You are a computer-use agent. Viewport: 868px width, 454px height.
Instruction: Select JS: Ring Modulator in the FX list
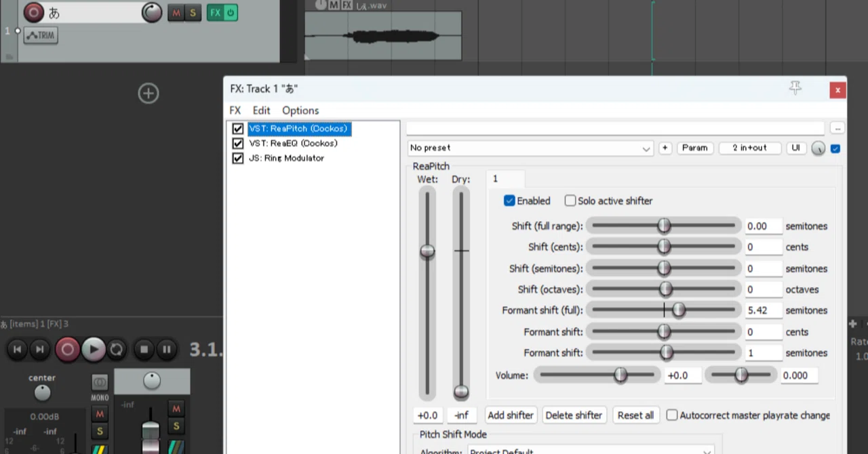coord(286,158)
